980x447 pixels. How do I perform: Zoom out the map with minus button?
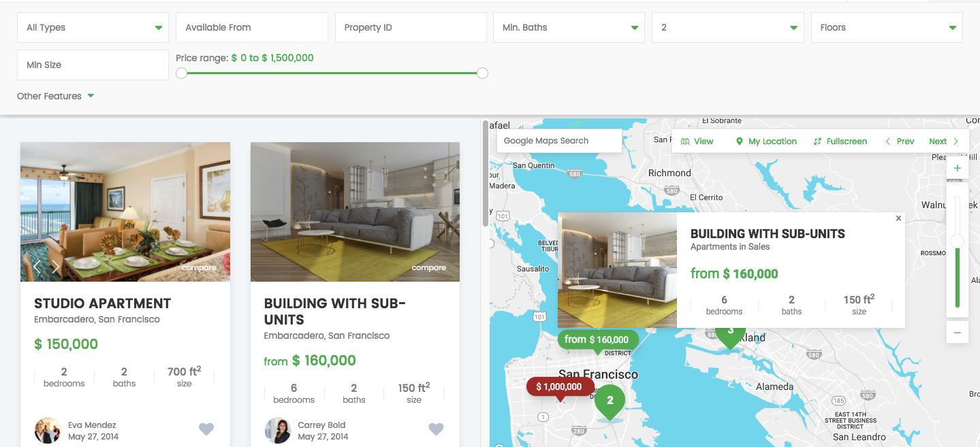coord(957,332)
